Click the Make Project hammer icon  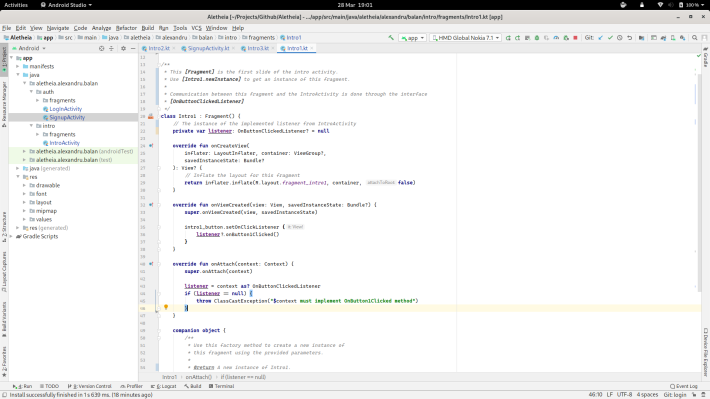click(x=391, y=38)
